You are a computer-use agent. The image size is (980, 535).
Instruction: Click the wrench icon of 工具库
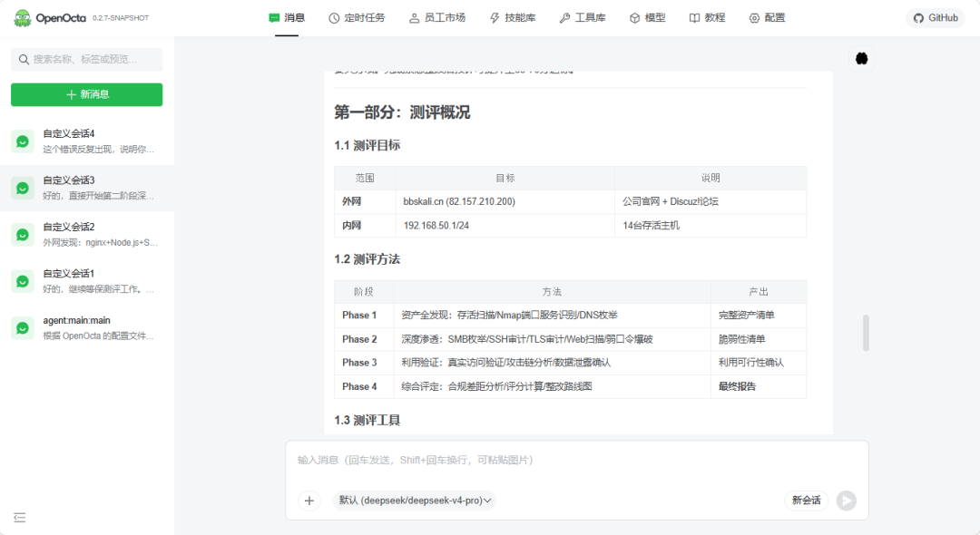pos(565,18)
